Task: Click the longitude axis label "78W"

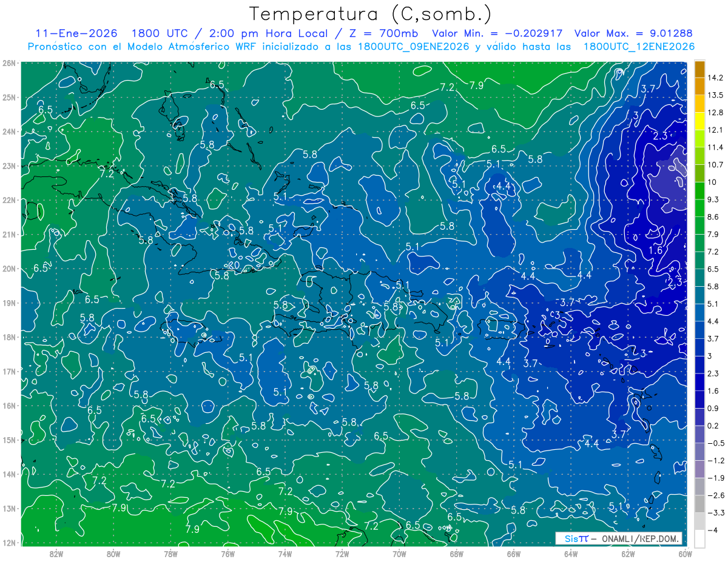Action: tap(170, 554)
